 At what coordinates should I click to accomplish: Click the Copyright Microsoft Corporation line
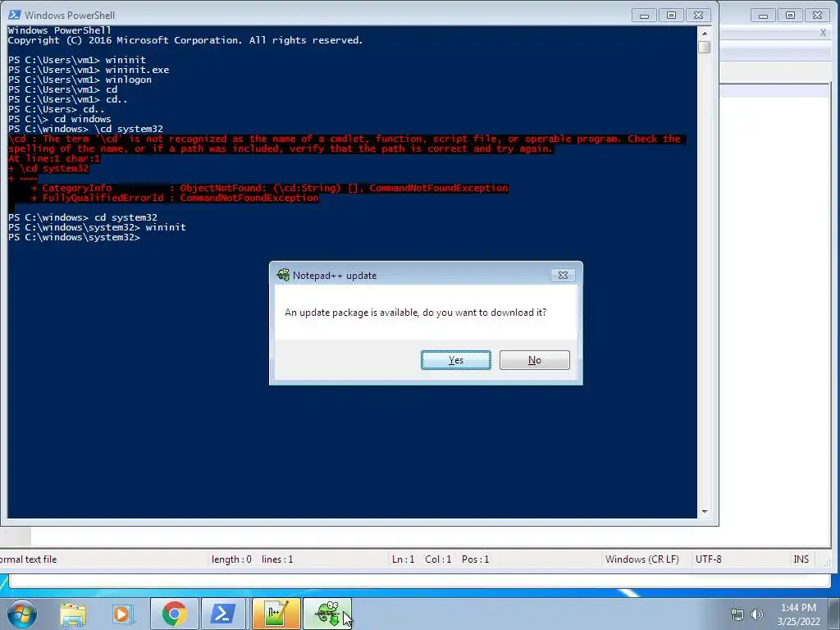pyautogui.click(x=185, y=41)
